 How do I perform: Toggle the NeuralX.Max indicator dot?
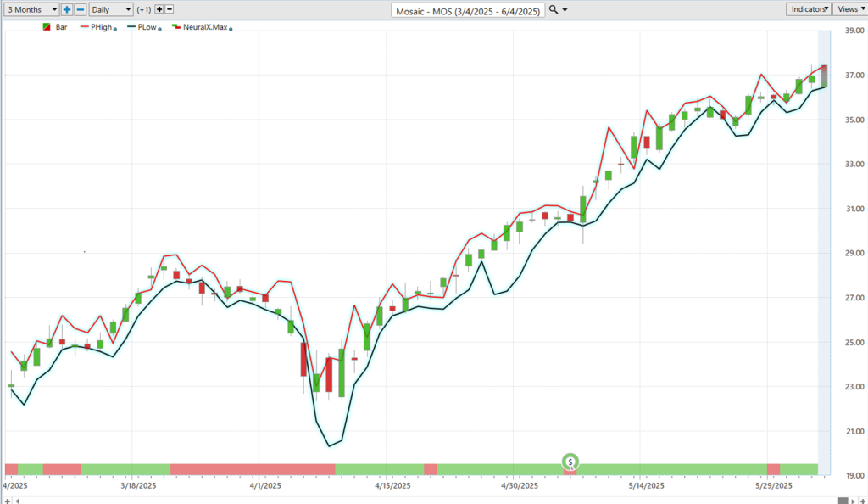pyautogui.click(x=231, y=28)
